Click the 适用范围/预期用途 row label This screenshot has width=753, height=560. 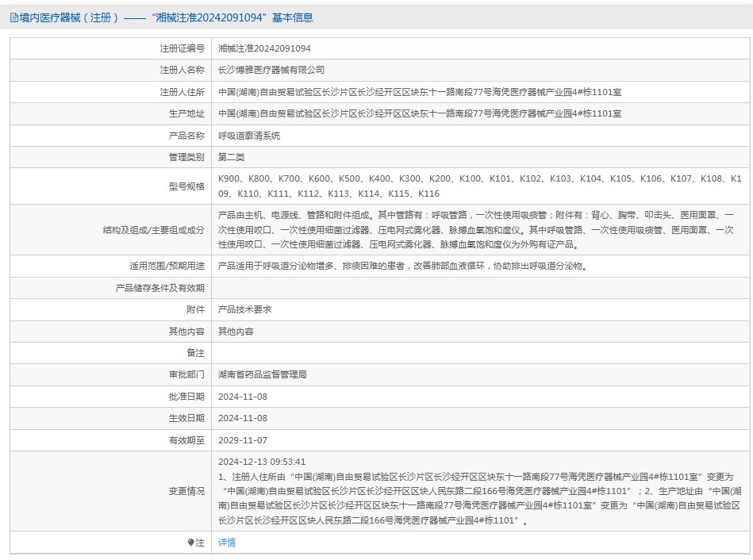click(167, 266)
